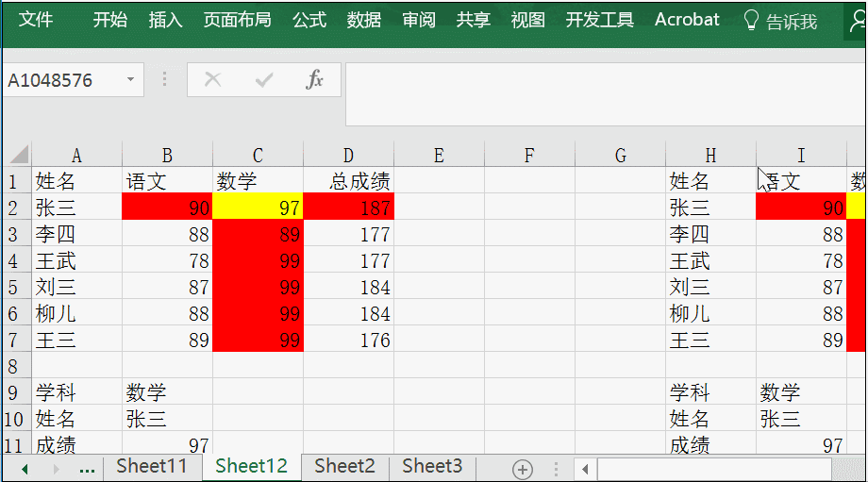The image size is (868, 482).
Task: Select column D header
Action: [x=348, y=155]
